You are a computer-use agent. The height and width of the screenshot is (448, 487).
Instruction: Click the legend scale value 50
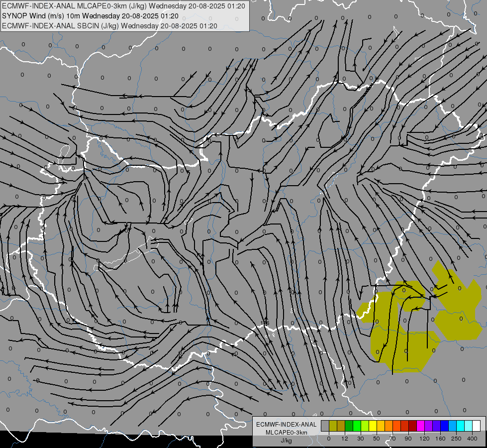pyautogui.click(x=377, y=439)
